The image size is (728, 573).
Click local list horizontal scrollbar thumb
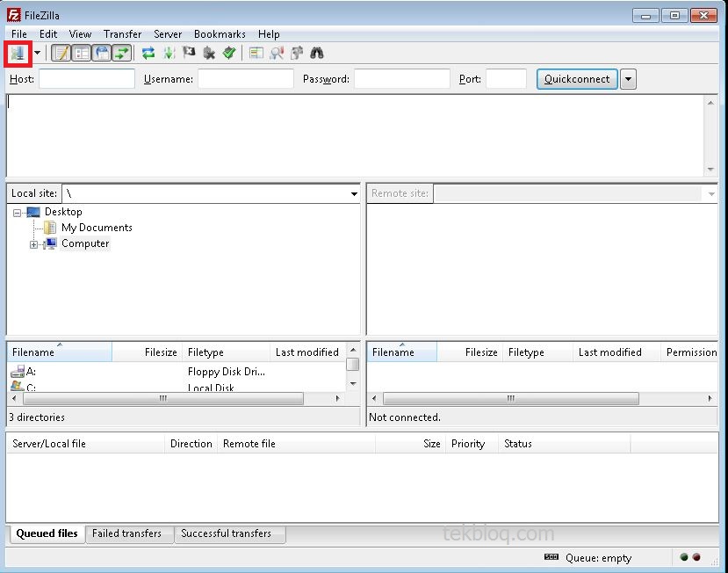point(163,399)
